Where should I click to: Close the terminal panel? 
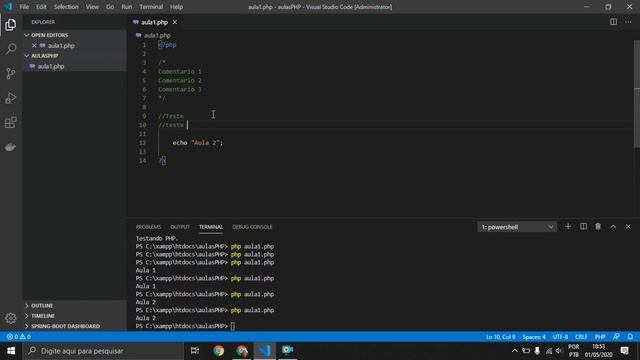click(x=628, y=227)
